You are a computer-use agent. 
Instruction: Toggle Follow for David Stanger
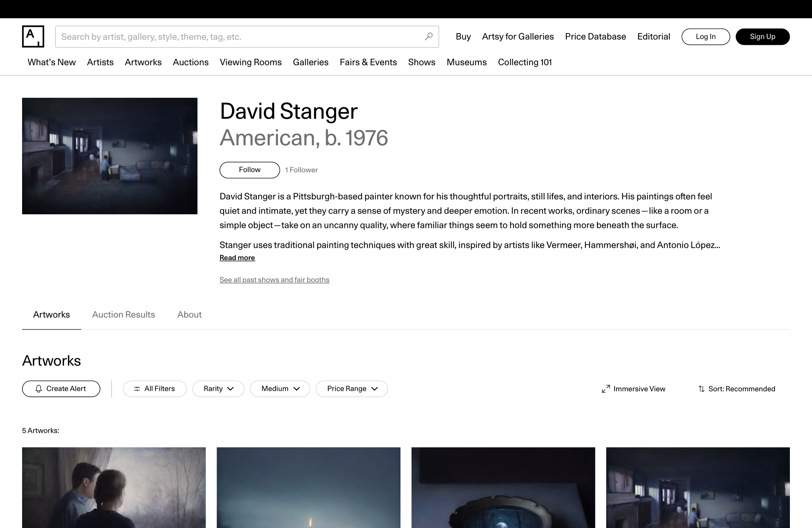tap(249, 170)
